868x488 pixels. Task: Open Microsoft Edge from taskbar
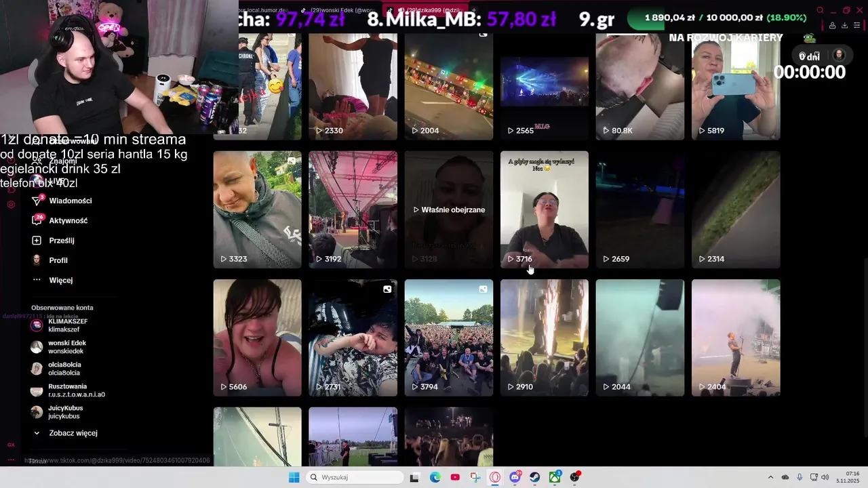[x=435, y=477]
